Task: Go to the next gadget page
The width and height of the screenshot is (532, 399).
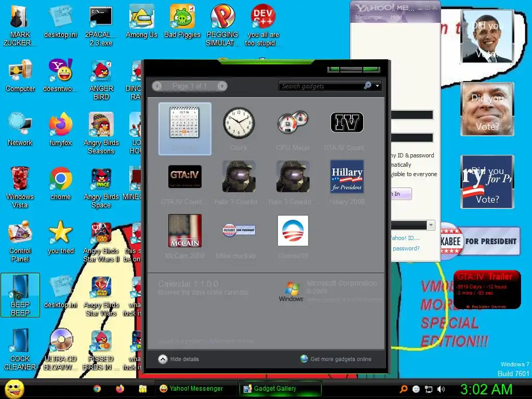Action: pyautogui.click(x=222, y=86)
